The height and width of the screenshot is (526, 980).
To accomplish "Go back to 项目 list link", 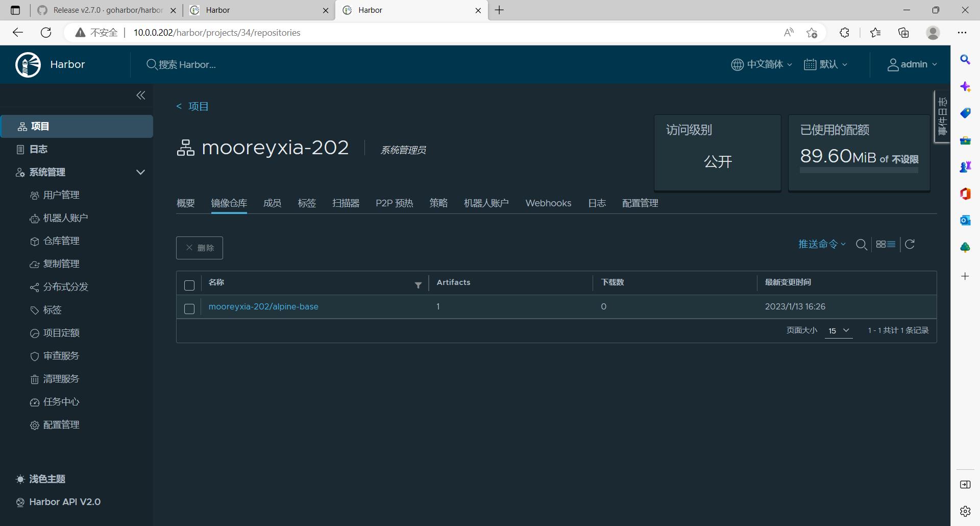I will pos(192,106).
